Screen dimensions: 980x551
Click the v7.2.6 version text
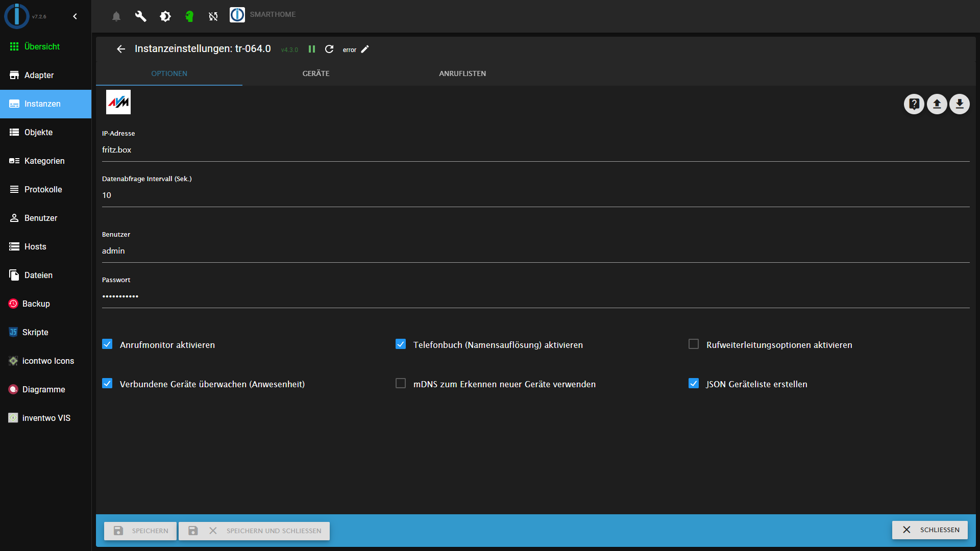(39, 17)
